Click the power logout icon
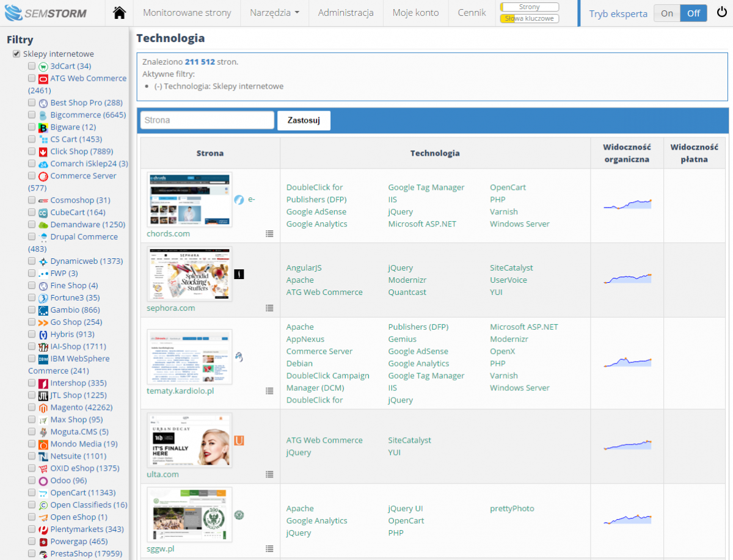The height and width of the screenshot is (560, 733). point(721,13)
